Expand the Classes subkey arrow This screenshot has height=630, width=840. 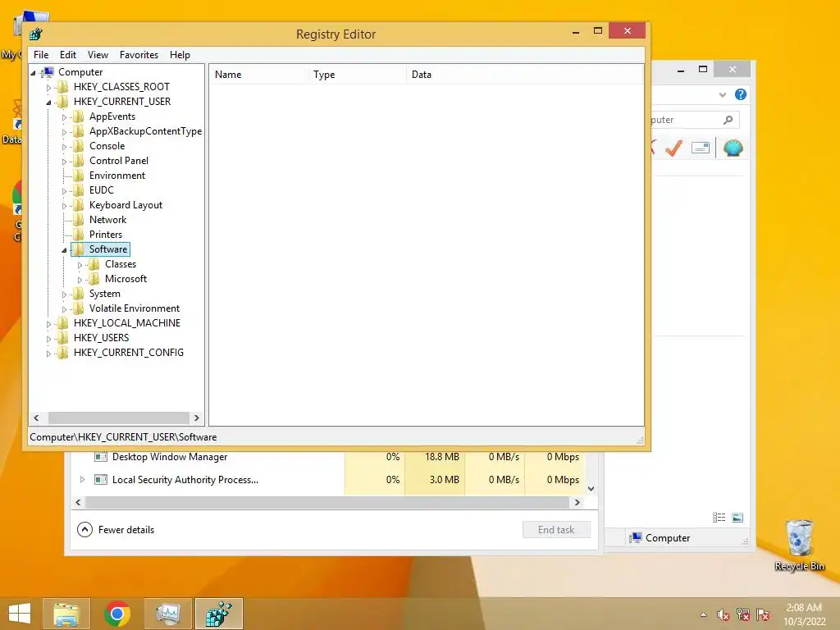[80, 265]
